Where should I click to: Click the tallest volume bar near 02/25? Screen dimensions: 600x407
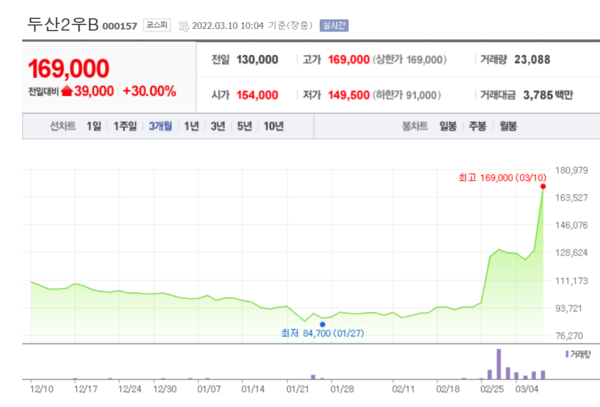(499, 364)
